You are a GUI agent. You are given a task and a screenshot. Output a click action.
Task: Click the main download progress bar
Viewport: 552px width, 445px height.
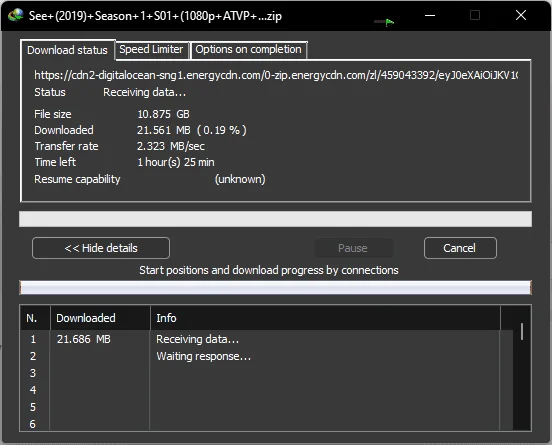[275, 219]
